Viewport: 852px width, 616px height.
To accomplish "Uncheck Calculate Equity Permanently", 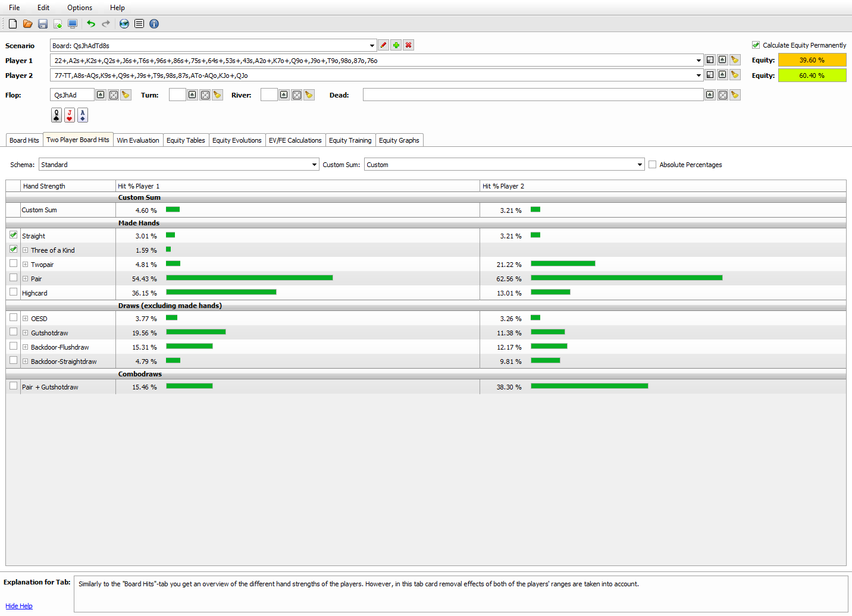I will tap(756, 45).
